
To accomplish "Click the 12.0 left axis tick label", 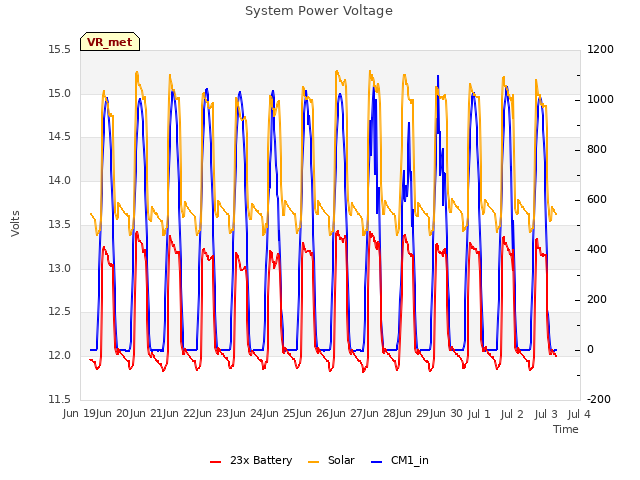I will [60, 355].
